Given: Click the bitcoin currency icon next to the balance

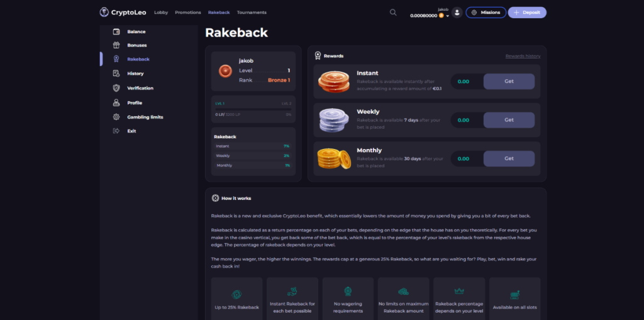Looking at the screenshot, I should (441, 16).
